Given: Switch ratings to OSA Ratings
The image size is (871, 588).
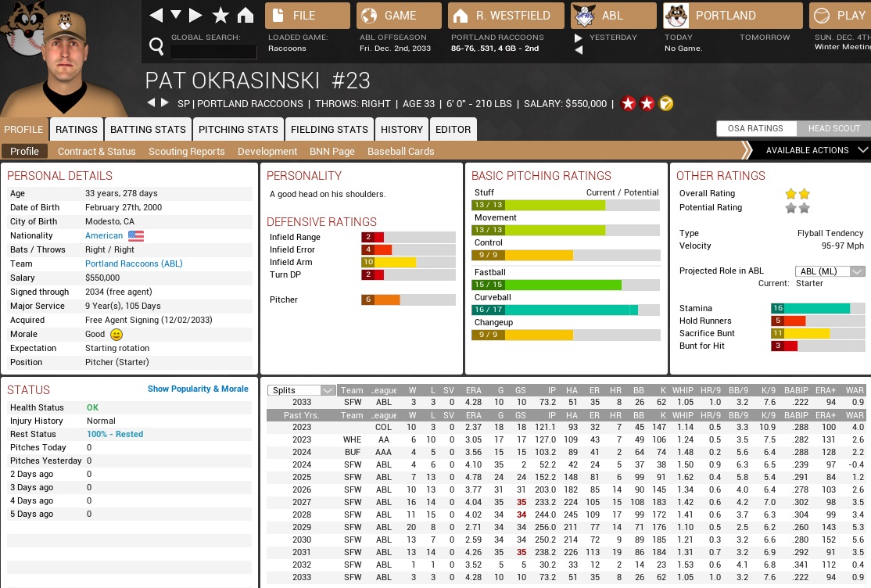Looking at the screenshot, I should click(756, 129).
